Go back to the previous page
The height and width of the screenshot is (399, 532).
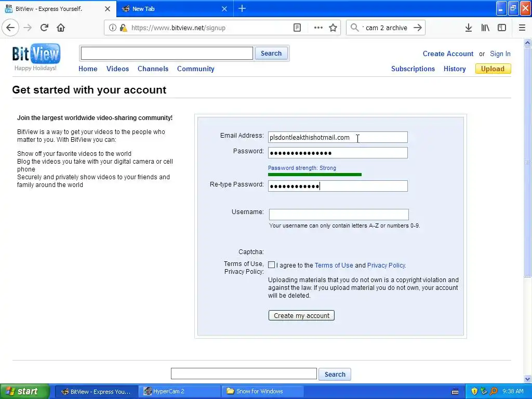10,28
